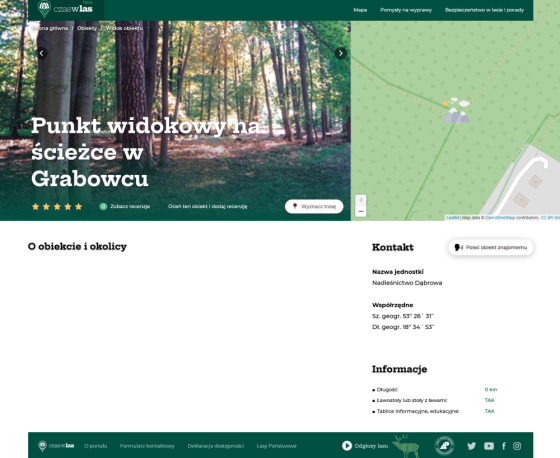Open the YouTube channel in the footer
560x458 pixels.
[489, 446]
